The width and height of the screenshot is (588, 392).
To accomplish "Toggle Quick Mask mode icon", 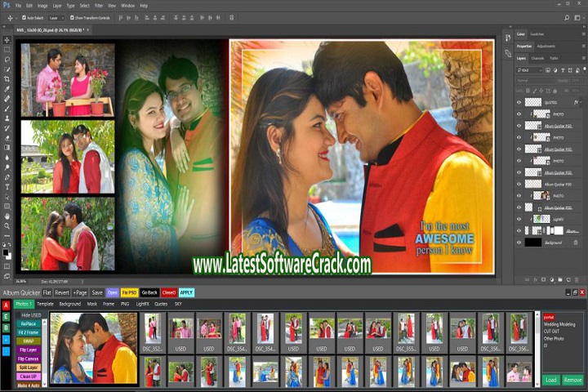I will pos(7,267).
